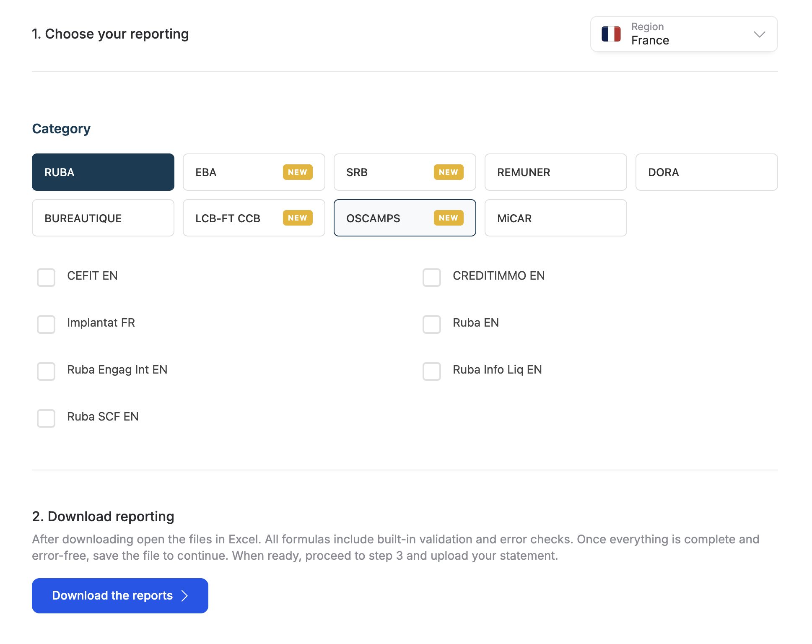The image size is (812, 644).
Task: Click the '2. Download reporting' heading
Action: pos(103,517)
